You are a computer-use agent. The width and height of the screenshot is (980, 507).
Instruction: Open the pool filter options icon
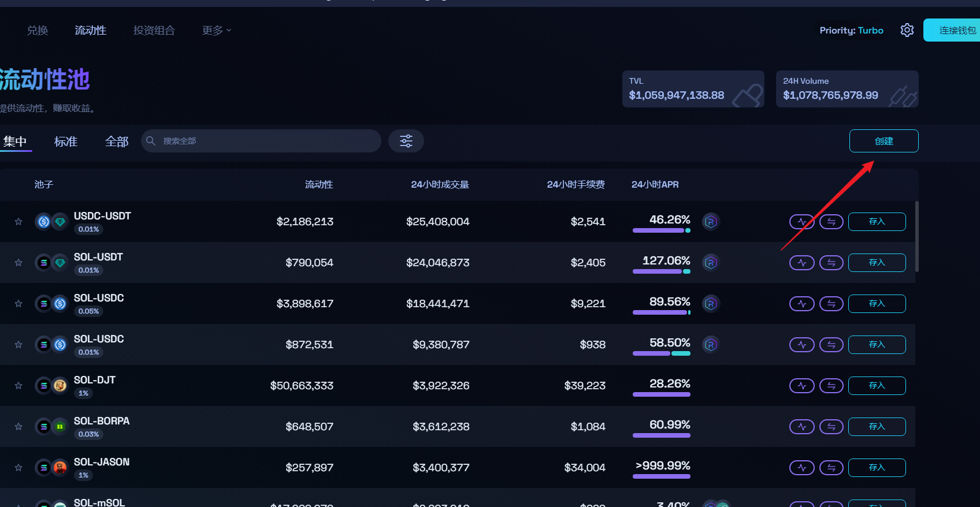point(406,141)
